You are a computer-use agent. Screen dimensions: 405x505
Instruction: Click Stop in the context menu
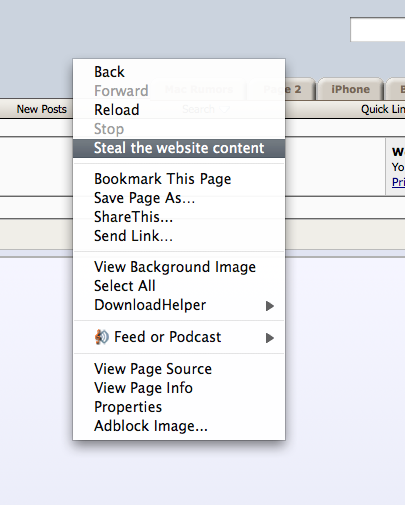179,129
